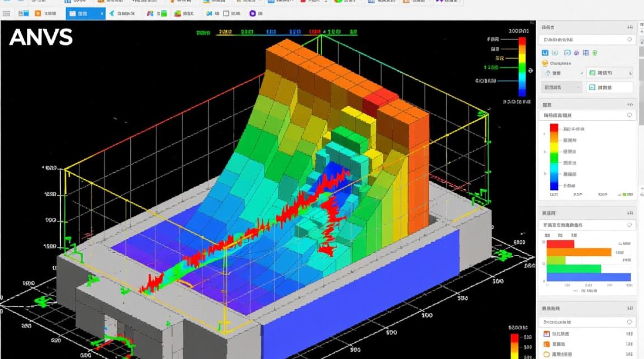Click the blue swatch in the panel color legend
Screen dimensions: 644x359
[554, 186]
